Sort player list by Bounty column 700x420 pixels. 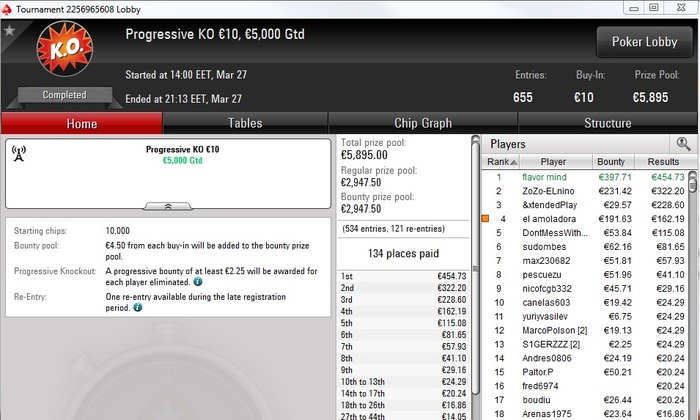point(613,162)
